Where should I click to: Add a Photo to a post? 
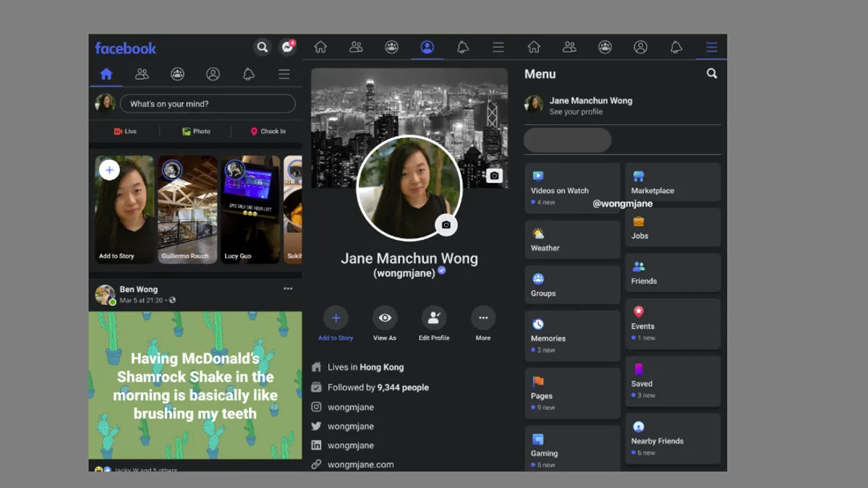point(196,132)
